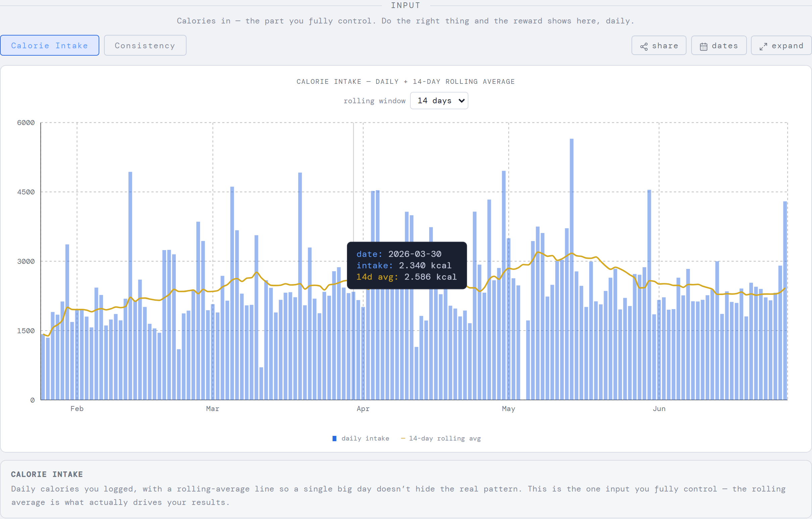
Task: Click the 4500 y-axis label
Action: [26, 192]
